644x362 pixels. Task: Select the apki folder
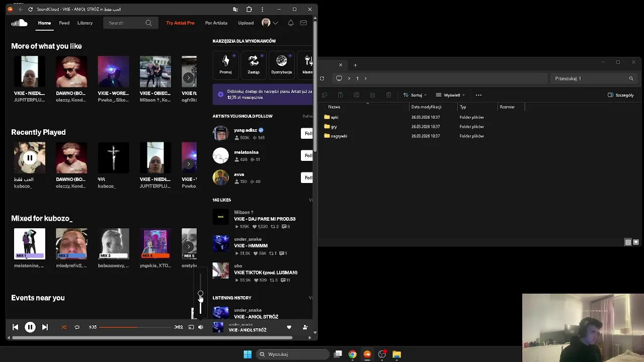pos(335,117)
